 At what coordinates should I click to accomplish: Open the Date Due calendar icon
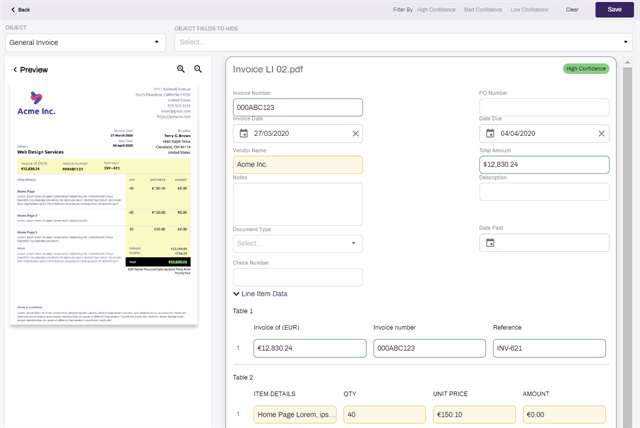[490, 133]
